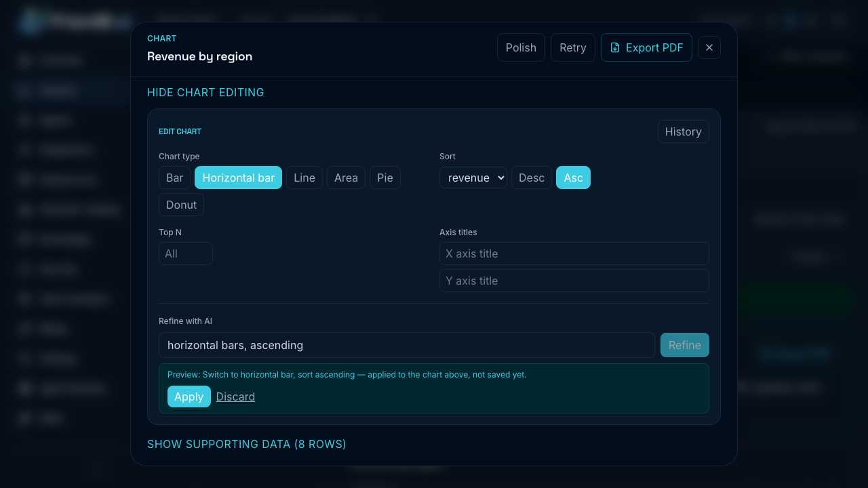Sort in descending order with Desc
The height and width of the screenshot is (488, 868).
pyautogui.click(x=532, y=178)
